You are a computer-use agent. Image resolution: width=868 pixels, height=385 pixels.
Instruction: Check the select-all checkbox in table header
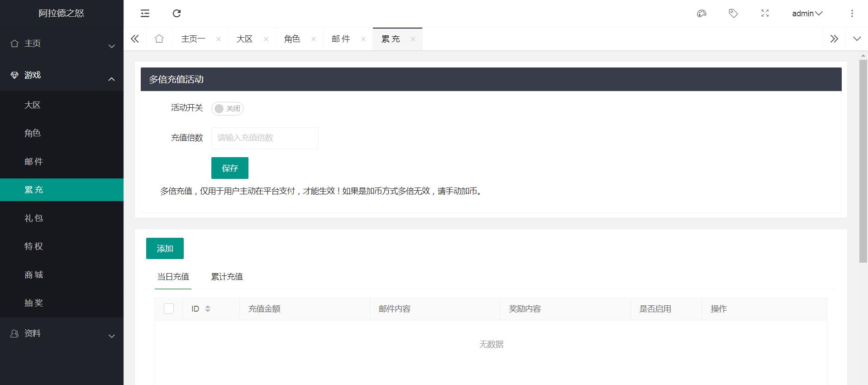coord(169,309)
